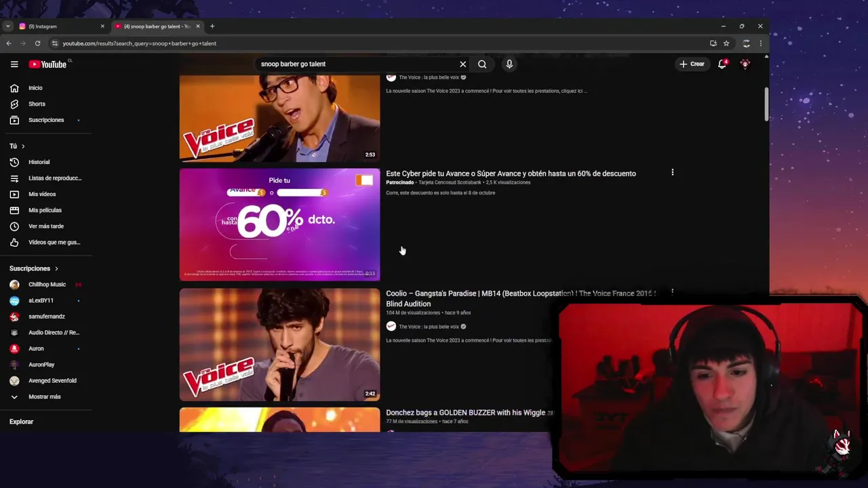Screen dimensions: 868x488
Task: Open the Chillhop Music channel
Action: click(x=47, y=285)
